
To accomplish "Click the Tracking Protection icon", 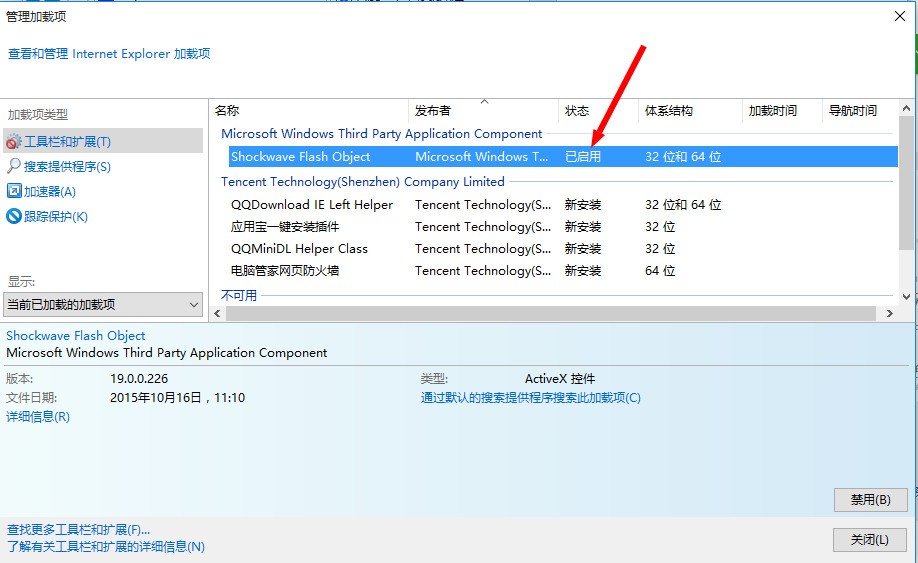I will pyautogui.click(x=14, y=216).
